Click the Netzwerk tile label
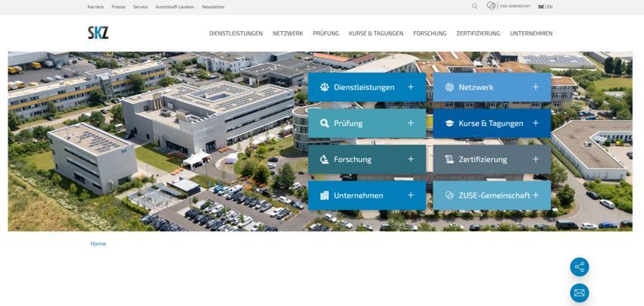 click(x=476, y=87)
